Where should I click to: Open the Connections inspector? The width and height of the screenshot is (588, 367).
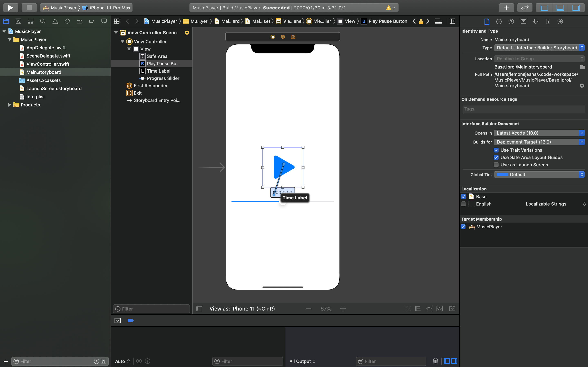(x=560, y=22)
